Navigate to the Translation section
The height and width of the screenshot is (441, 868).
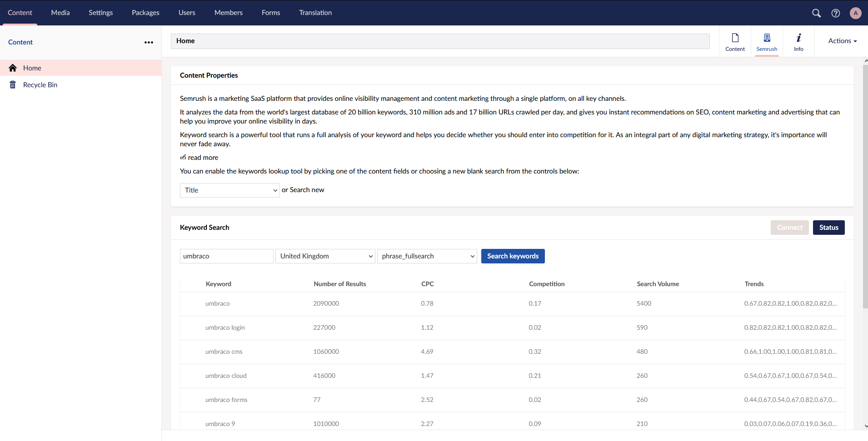(x=315, y=13)
